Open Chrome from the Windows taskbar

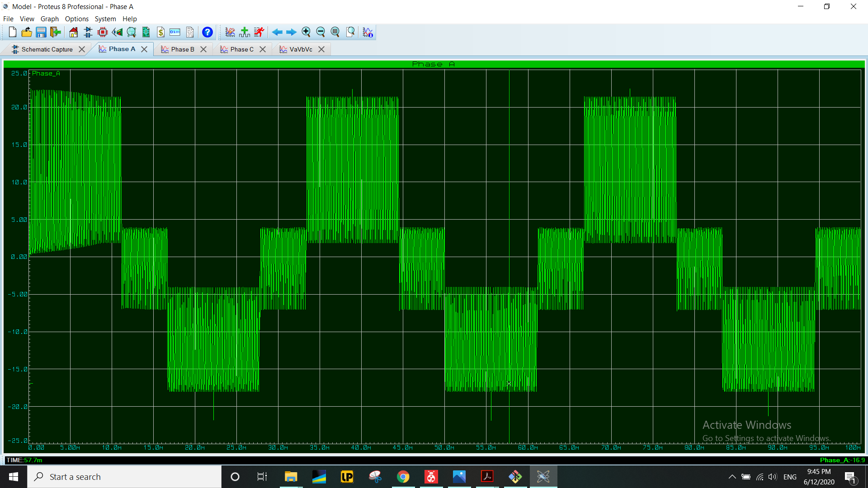(403, 477)
